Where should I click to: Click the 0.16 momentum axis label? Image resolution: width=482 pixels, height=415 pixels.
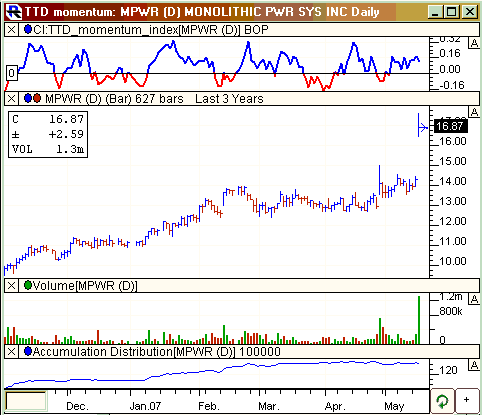450,53
